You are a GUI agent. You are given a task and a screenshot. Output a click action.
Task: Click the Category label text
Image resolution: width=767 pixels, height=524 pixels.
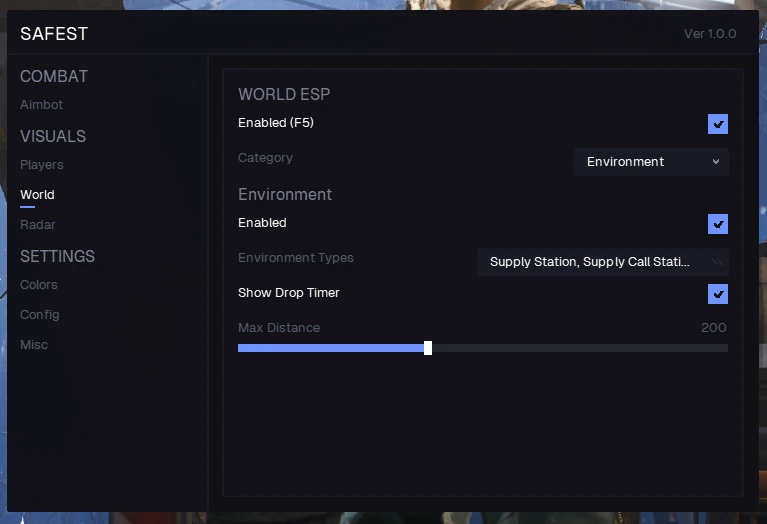point(265,158)
